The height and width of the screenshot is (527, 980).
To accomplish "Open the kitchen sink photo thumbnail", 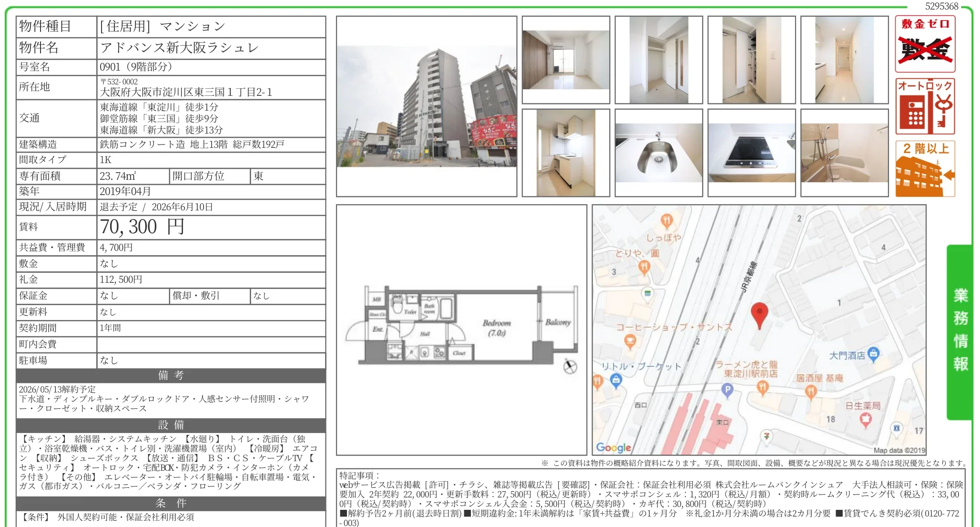I will coord(658,153).
